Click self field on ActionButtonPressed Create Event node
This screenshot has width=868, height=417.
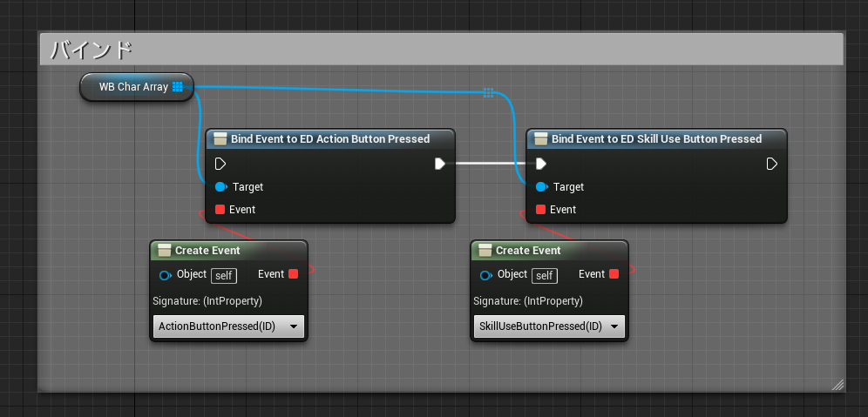224,275
